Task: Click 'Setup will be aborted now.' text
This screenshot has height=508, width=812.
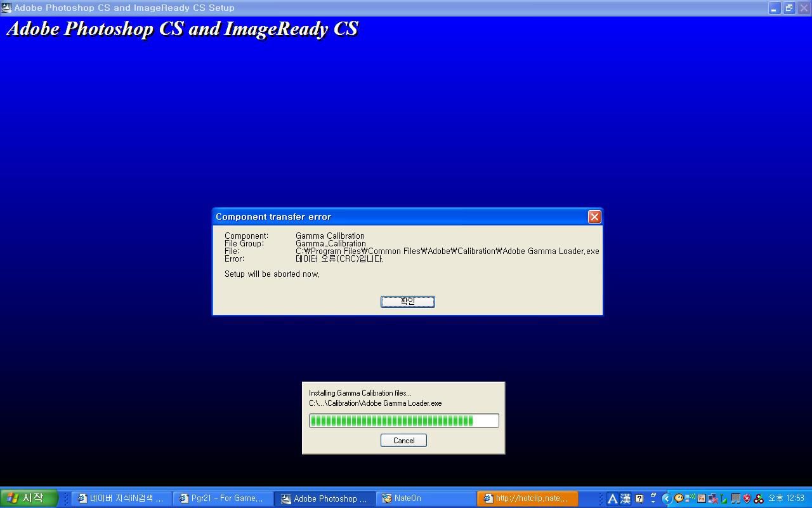Action: click(272, 274)
